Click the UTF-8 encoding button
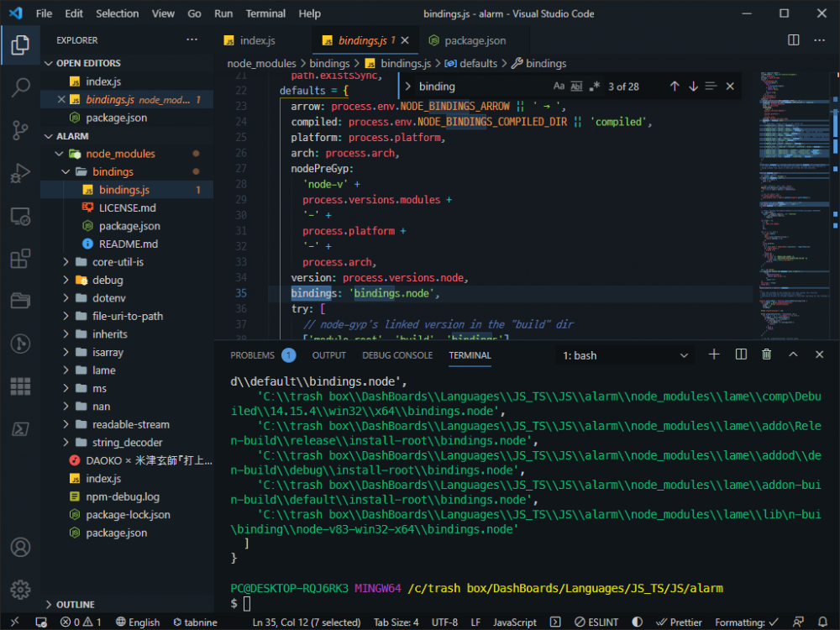The height and width of the screenshot is (630, 840). 444,622
